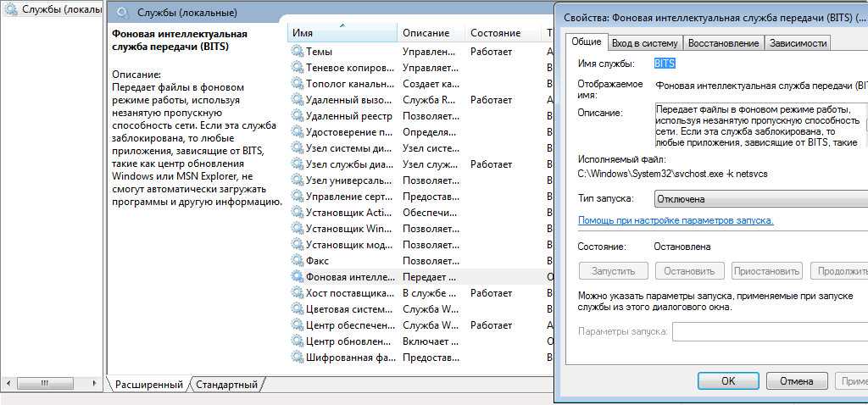Select the Удаленный реестр service name
Screen dimensions: 868x405
tap(348, 115)
